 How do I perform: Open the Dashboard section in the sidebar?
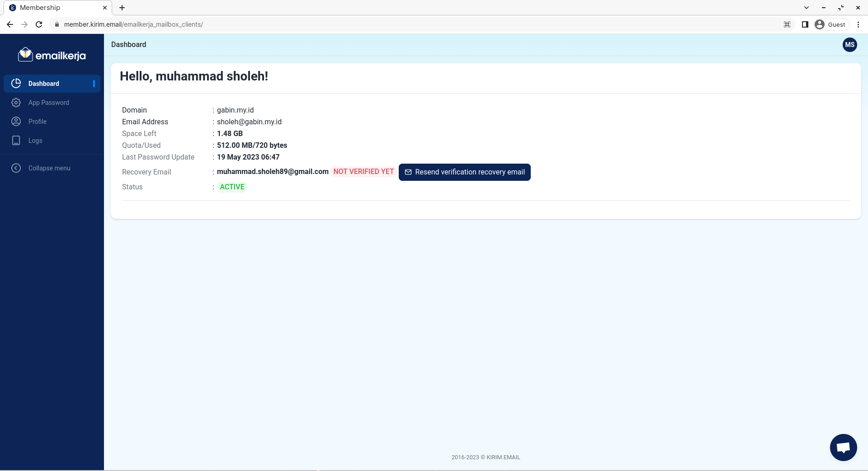click(43, 84)
